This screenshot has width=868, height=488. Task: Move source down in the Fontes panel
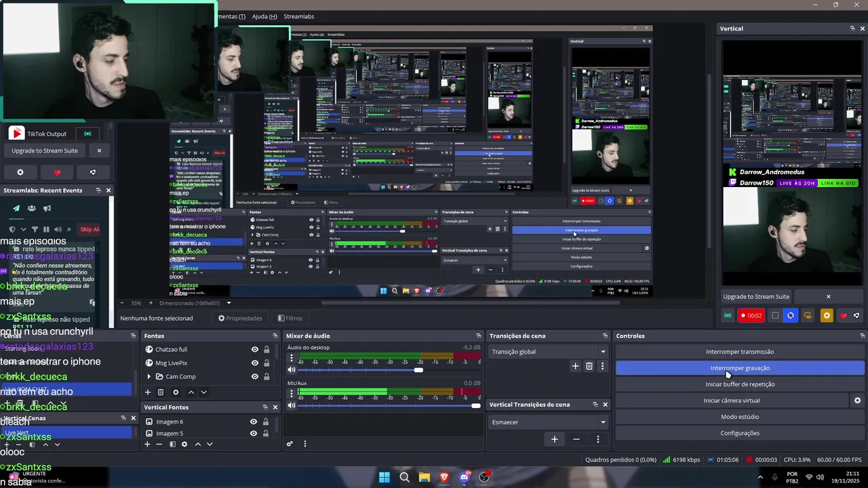tap(203, 392)
